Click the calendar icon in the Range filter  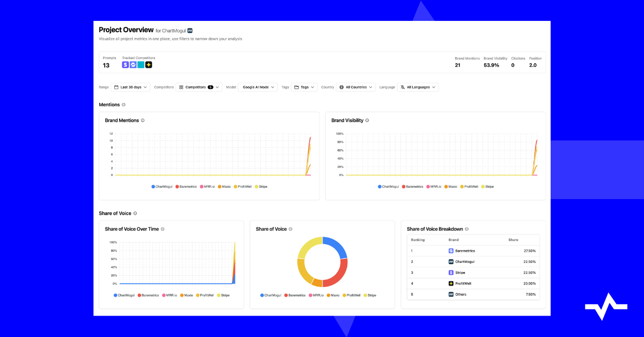(116, 87)
